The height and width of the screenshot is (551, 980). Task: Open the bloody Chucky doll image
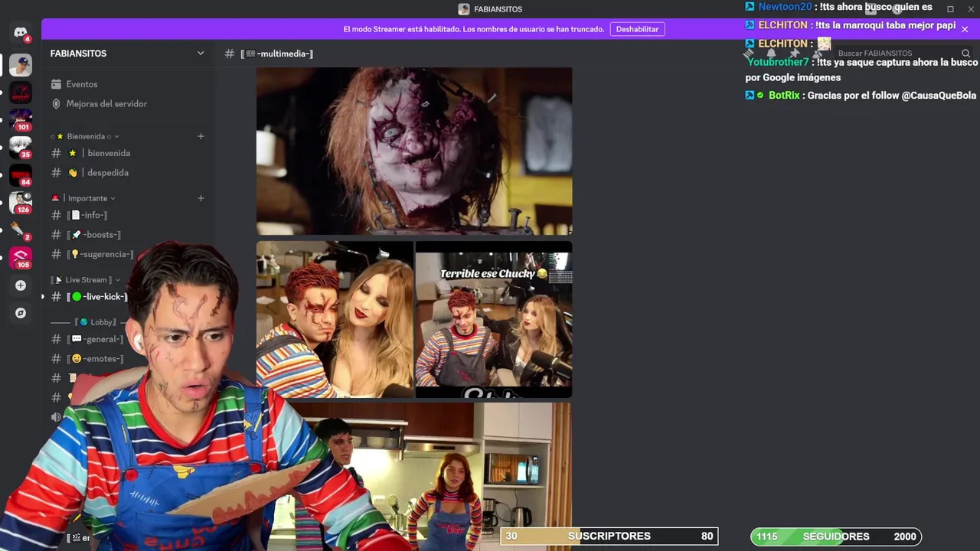point(414,151)
